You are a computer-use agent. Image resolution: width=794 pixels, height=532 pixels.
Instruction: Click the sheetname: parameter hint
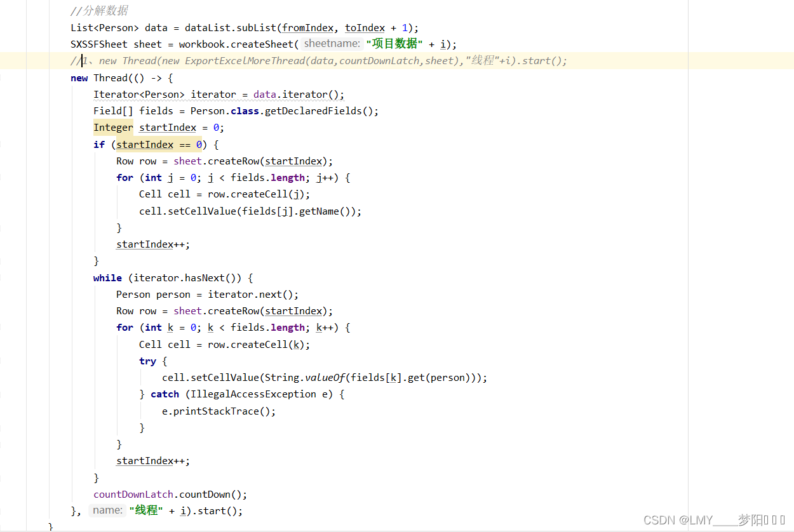coord(332,44)
